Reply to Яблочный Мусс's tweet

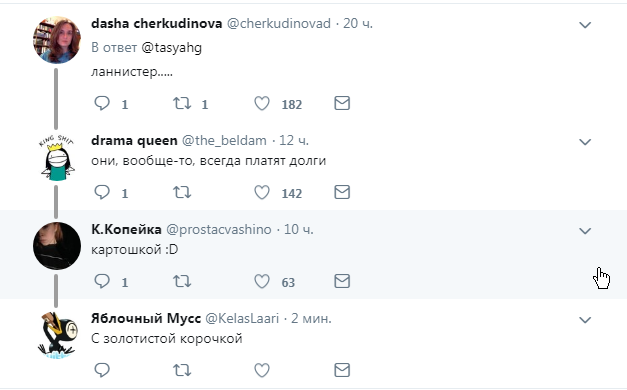coord(102,370)
